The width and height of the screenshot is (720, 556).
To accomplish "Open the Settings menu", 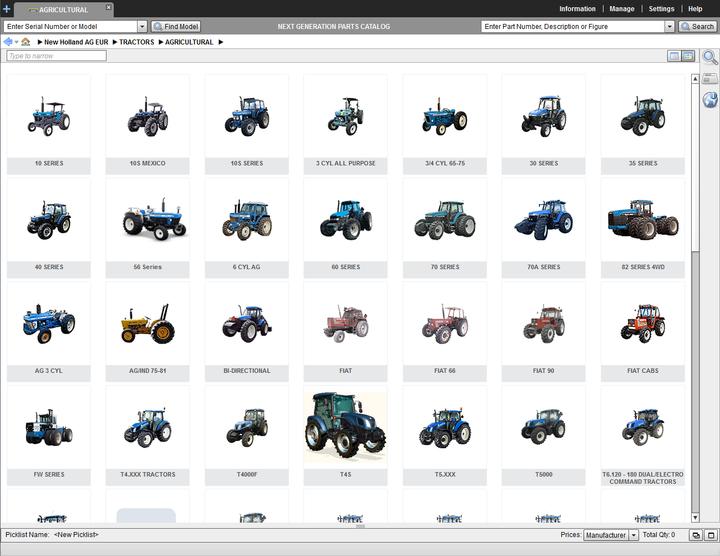I will tap(661, 9).
